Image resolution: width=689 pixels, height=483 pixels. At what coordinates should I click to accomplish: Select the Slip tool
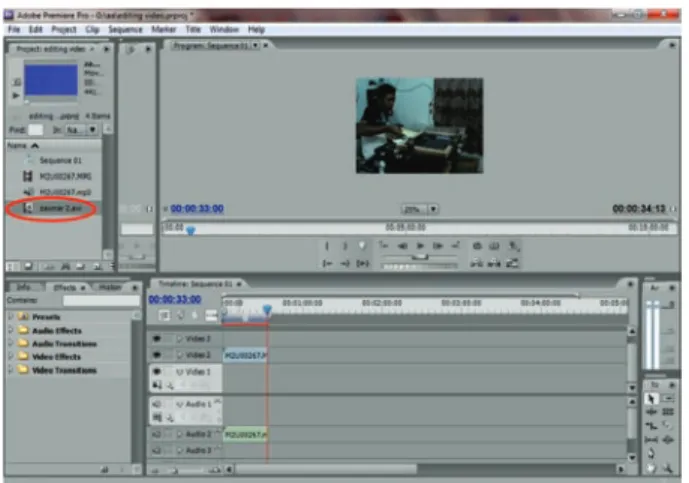point(651,439)
